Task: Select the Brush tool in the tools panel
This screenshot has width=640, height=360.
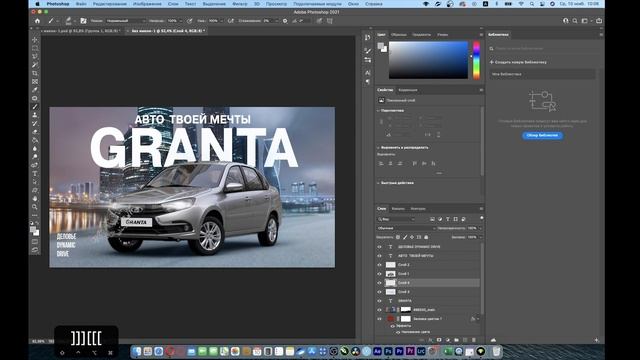Action: tap(35, 107)
